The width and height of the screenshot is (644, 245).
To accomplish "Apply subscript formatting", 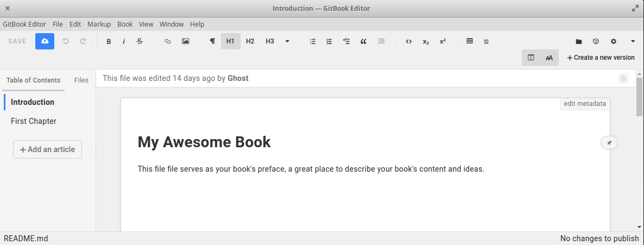I will tap(426, 41).
